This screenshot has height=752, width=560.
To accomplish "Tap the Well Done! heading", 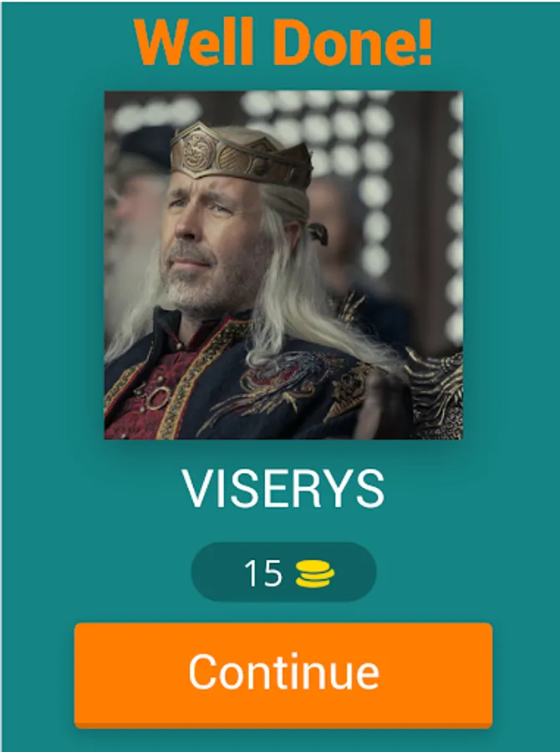I will coord(283,43).
